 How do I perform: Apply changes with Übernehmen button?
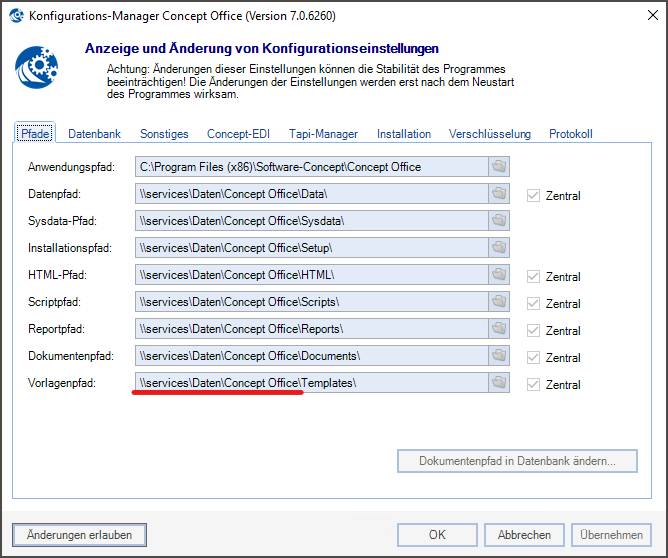point(611,535)
